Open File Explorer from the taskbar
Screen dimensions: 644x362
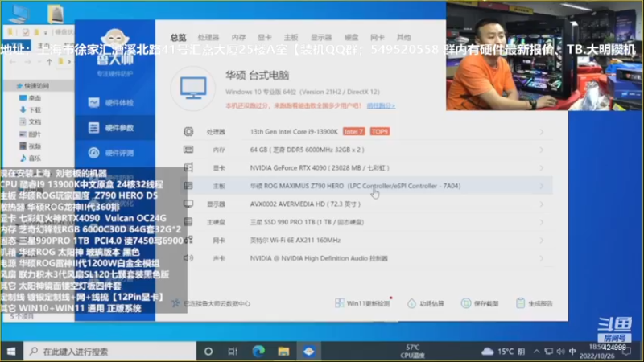click(283, 352)
